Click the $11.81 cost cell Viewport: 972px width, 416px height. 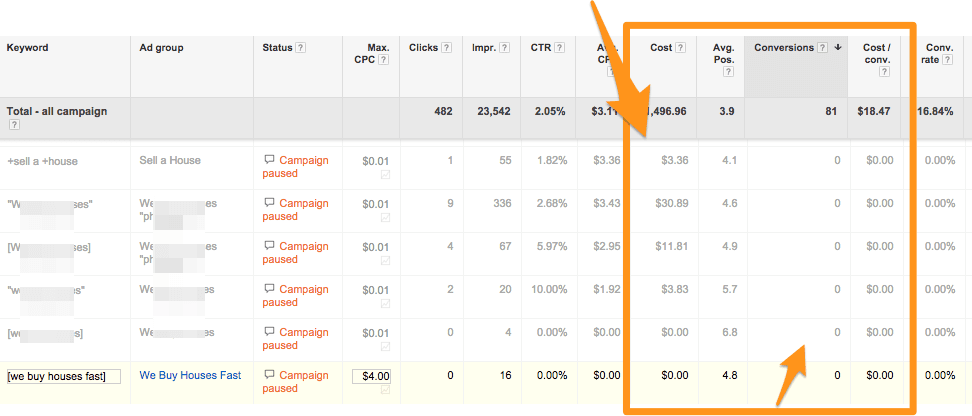(x=671, y=246)
